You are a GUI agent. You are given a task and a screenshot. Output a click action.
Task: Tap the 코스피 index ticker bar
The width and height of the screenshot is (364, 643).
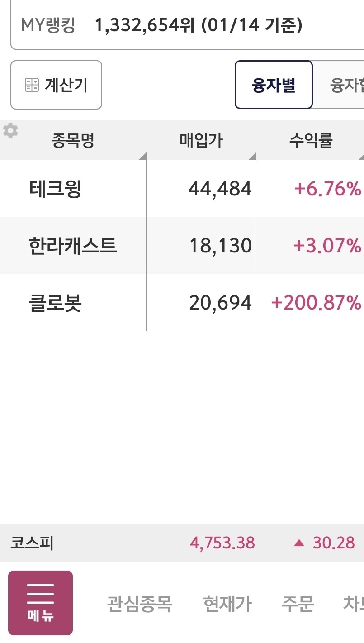click(32, 543)
